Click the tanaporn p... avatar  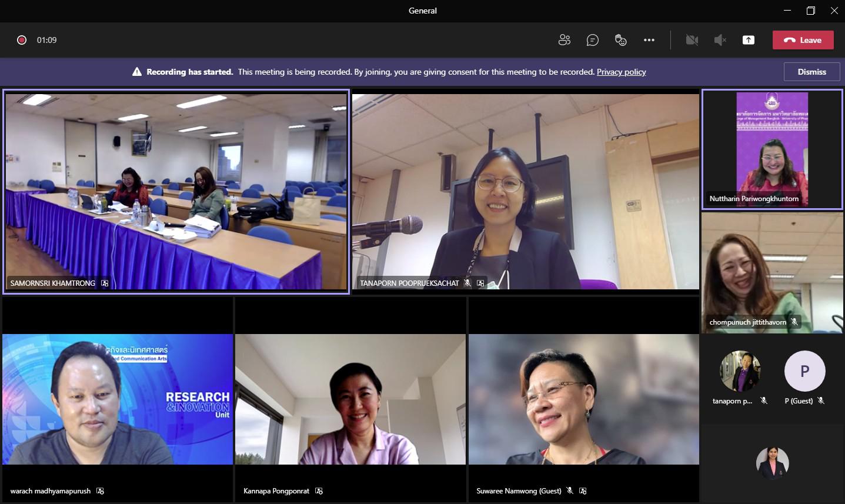[x=740, y=371]
